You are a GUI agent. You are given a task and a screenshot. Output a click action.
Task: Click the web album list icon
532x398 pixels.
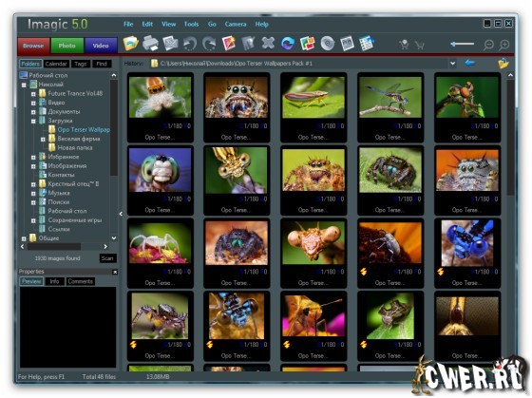click(367, 44)
